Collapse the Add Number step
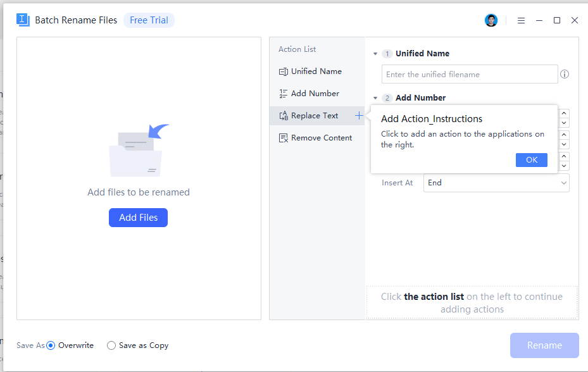This screenshot has height=372, width=588. (x=375, y=97)
